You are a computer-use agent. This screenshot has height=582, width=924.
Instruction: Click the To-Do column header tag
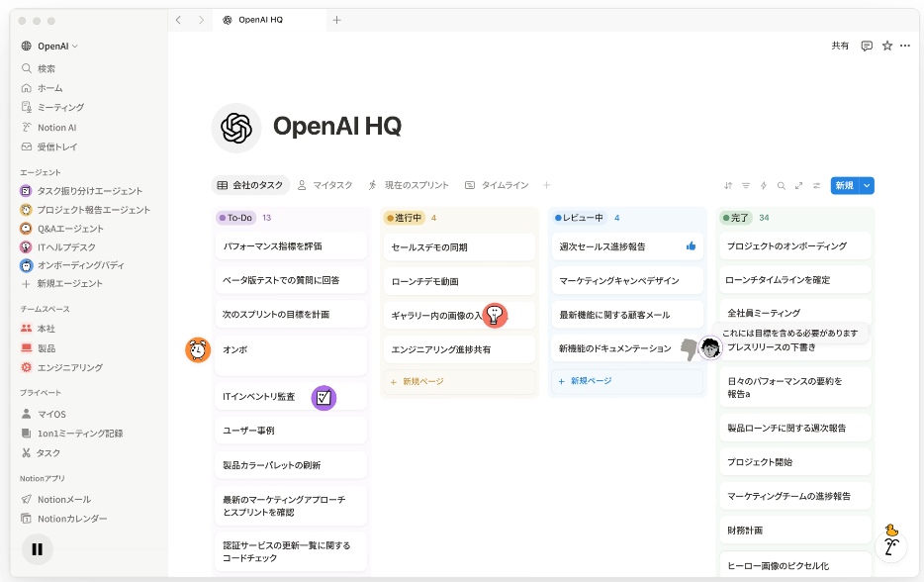coord(235,218)
